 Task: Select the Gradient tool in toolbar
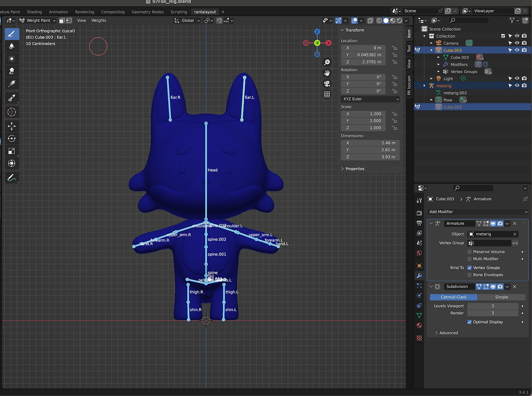pyautogui.click(x=12, y=84)
